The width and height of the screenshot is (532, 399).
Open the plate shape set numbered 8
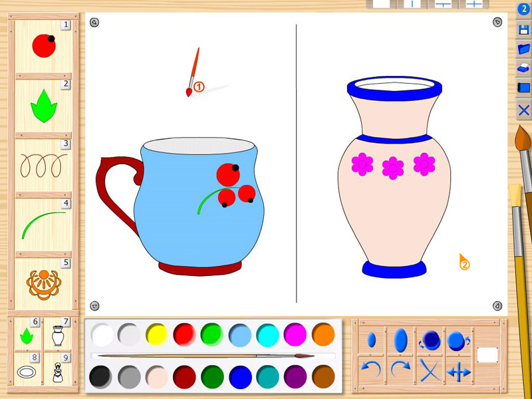27,372
